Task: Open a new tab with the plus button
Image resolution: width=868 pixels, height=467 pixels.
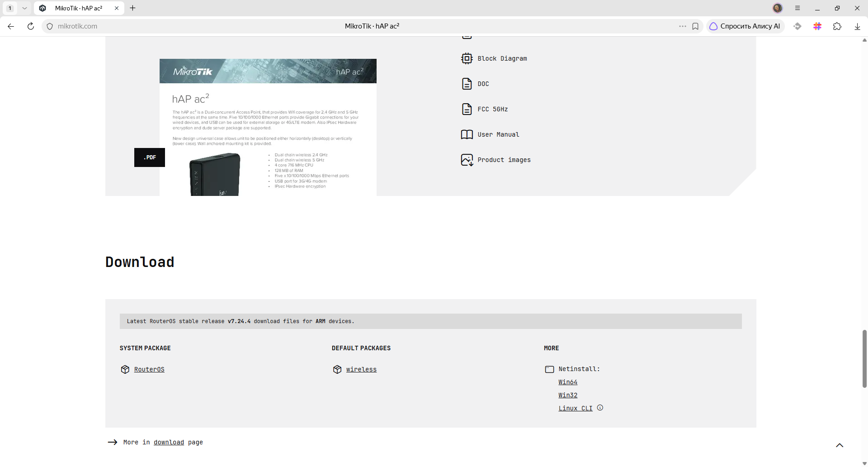Action: coord(132,8)
